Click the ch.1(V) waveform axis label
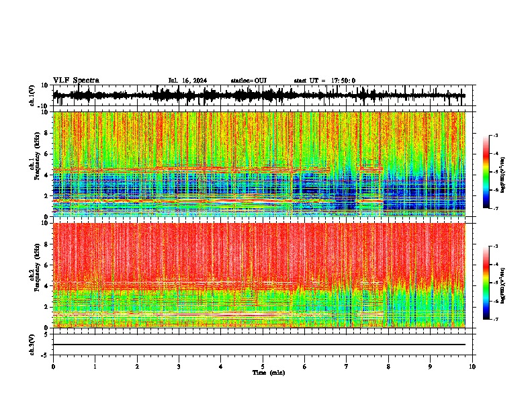 tap(32, 95)
